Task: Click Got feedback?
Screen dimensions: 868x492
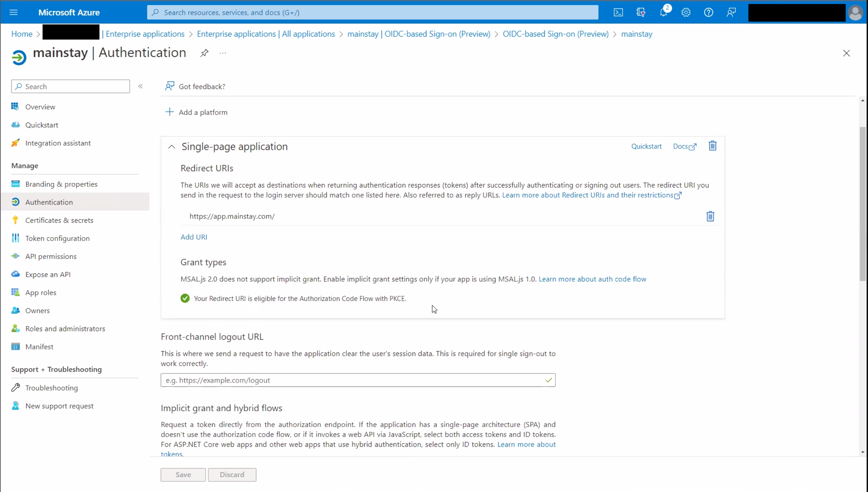Action: click(195, 86)
